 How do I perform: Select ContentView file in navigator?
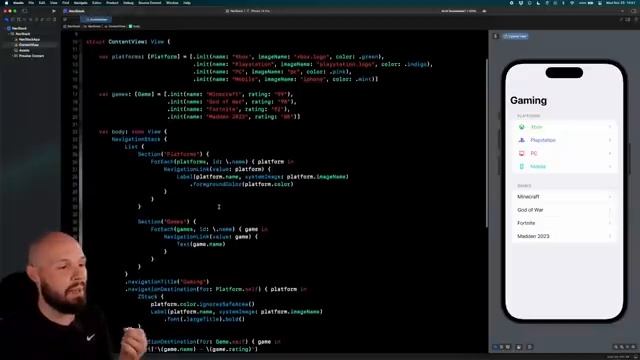click(29, 45)
